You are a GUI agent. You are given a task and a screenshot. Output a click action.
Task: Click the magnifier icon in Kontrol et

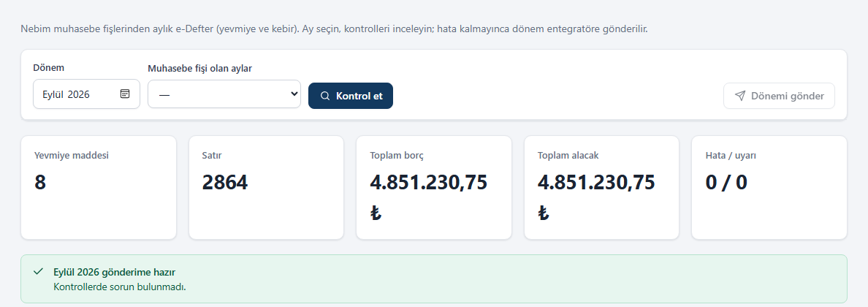point(325,96)
